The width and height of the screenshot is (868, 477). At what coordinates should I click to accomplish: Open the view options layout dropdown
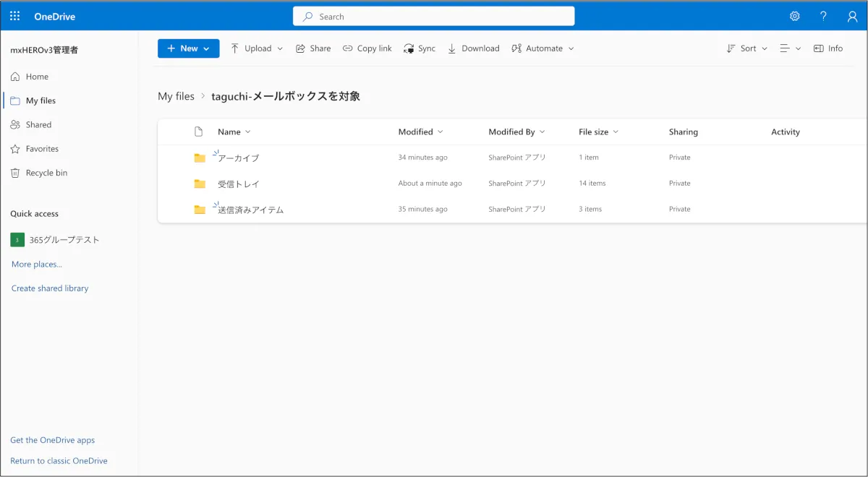[790, 48]
